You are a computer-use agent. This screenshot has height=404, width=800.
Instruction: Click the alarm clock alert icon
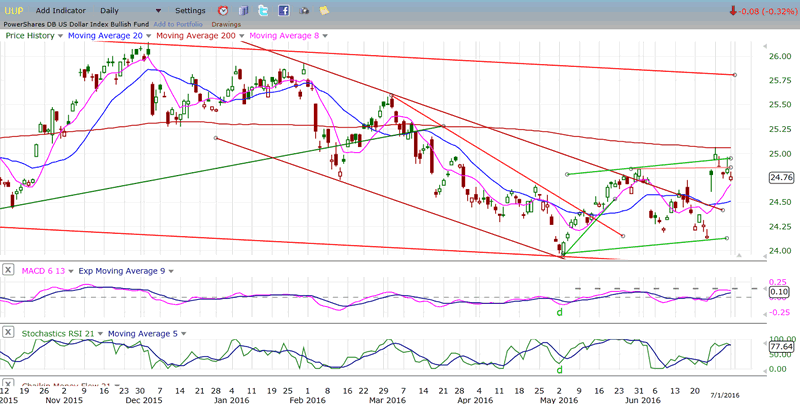(222, 10)
